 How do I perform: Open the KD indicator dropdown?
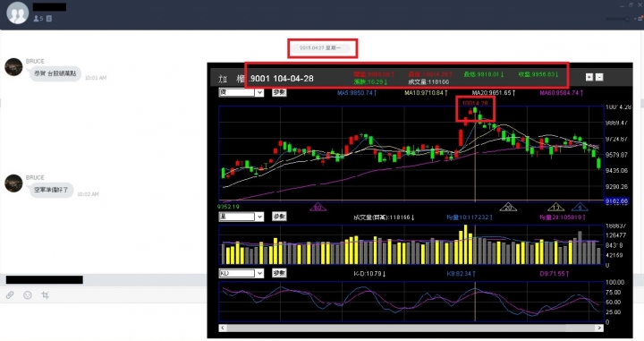point(241,273)
